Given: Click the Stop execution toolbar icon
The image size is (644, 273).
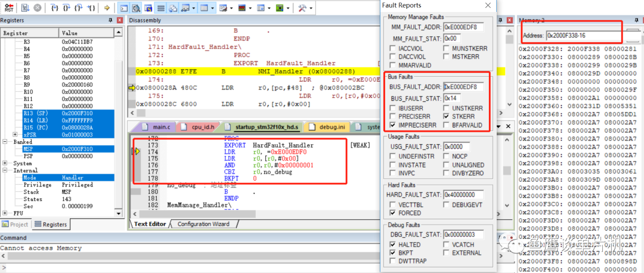Looking at the screenshot, I should coord(37,7).
